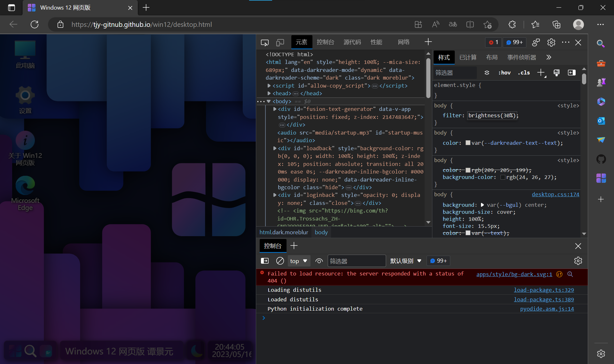
Task: Toggle Edge split screen icon
Action: pyautogui.click(x=470, y=25)
